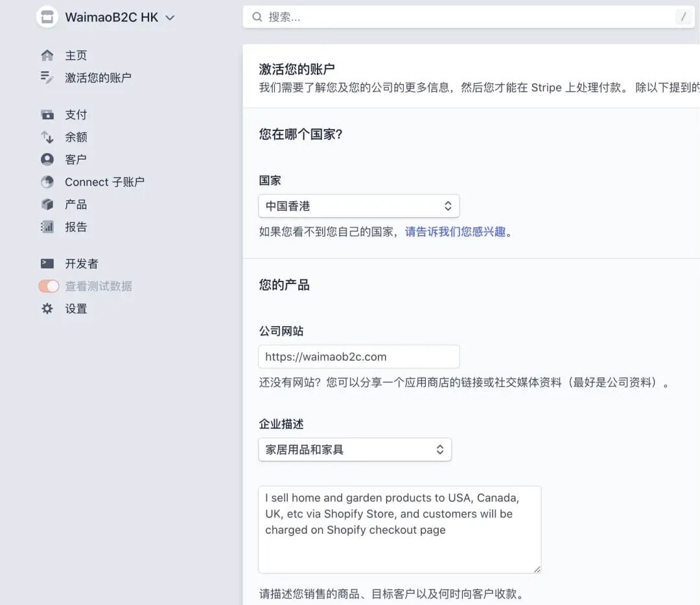Click the search magnifier icon
700x605 pixels.
point(257,17)
